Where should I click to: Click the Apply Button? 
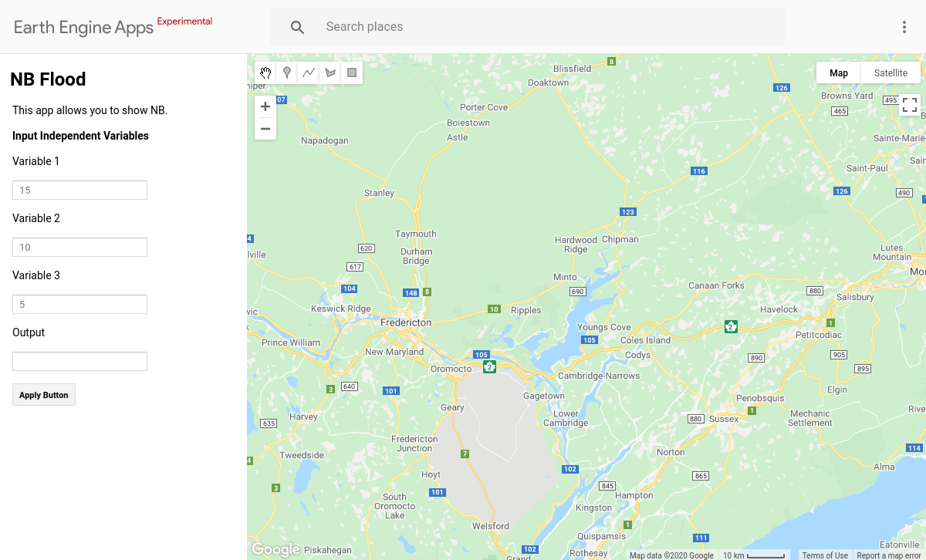[x=43, y=394]
